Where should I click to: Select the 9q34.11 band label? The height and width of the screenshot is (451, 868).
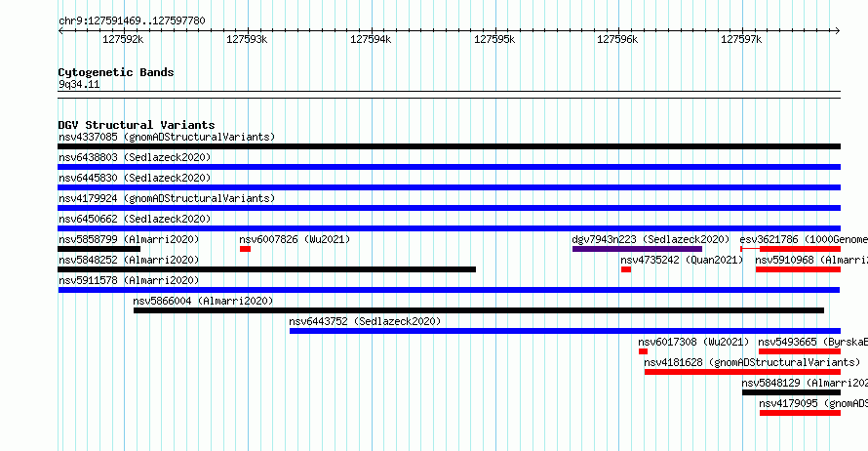[79, 84]
